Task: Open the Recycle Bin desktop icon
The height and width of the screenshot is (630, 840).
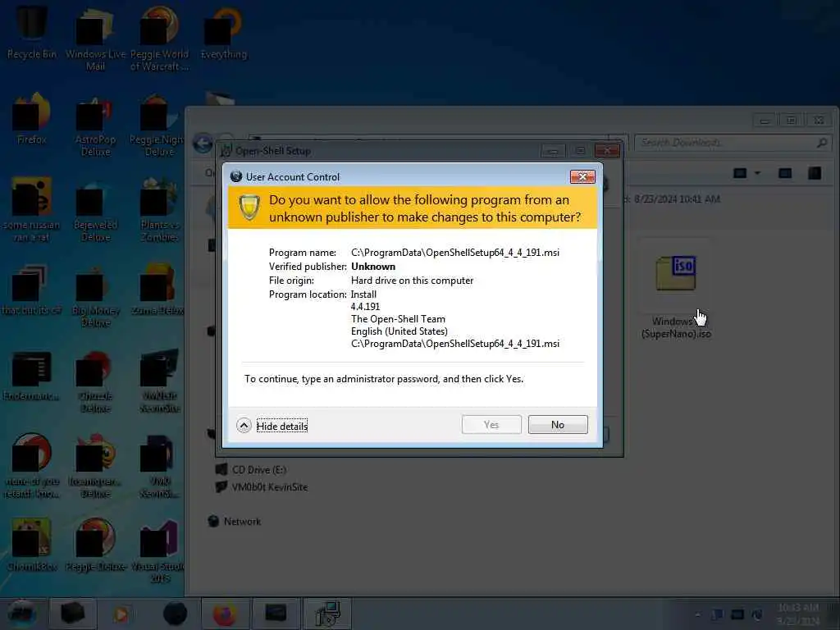Action: pos(32,32)
